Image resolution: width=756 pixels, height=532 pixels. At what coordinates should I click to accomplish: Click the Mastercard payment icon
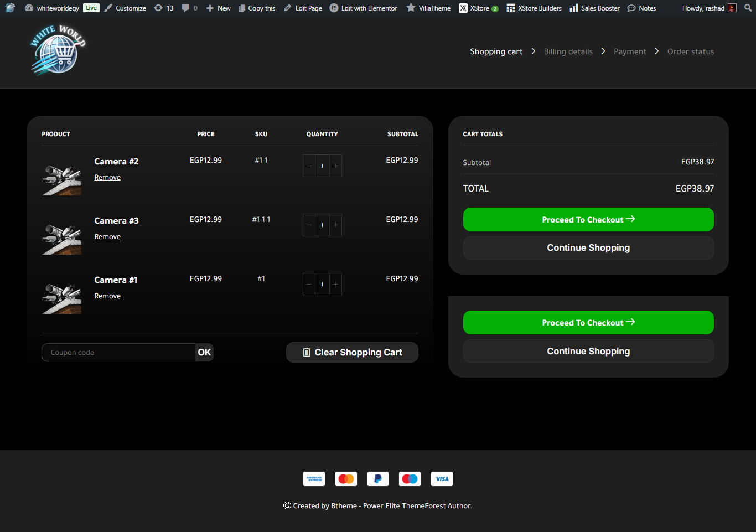346,479
